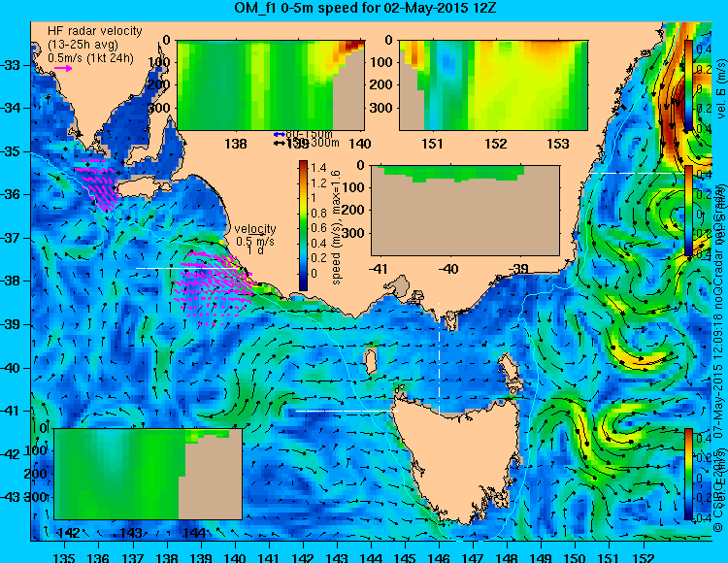728x563 pixels.
Task: Click the 'HF radar velocity' legend text
Action: pos(95,31)
